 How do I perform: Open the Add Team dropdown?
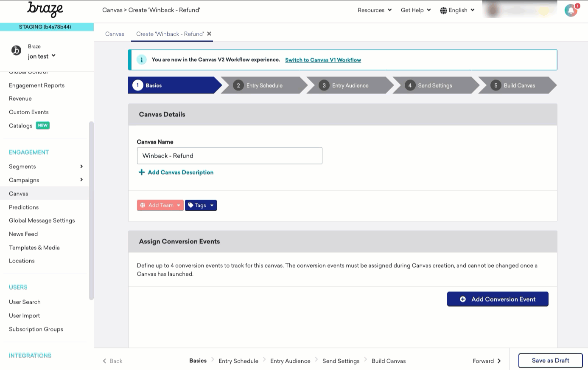(160, 205)
